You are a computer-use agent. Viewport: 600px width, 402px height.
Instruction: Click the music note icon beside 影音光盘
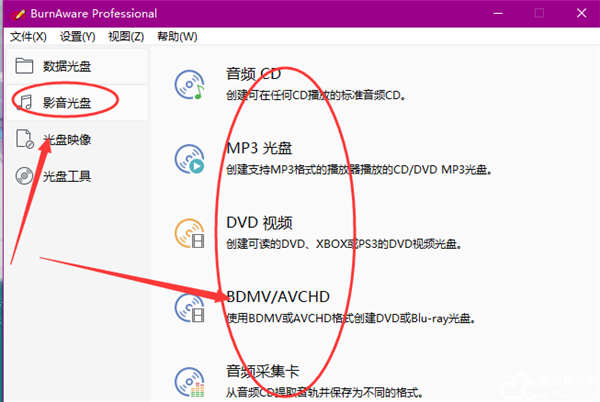25,102
